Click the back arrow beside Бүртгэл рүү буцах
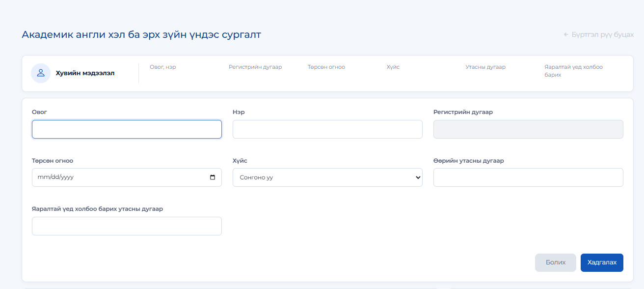The image size is (644, 289). (x=566, y=35)
